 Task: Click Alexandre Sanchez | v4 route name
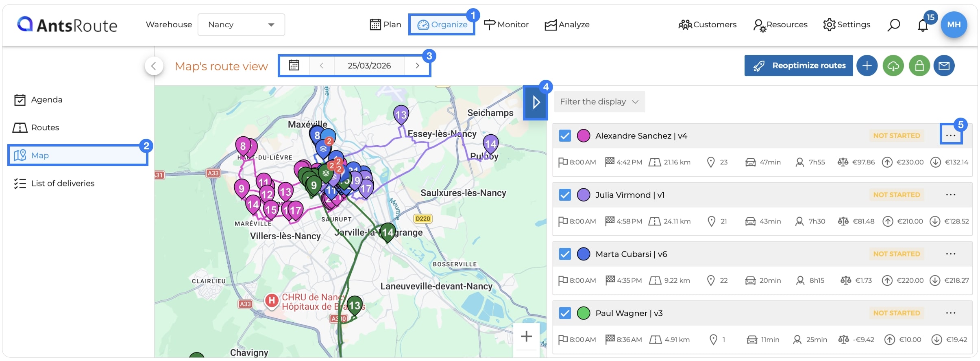point(641,136)
